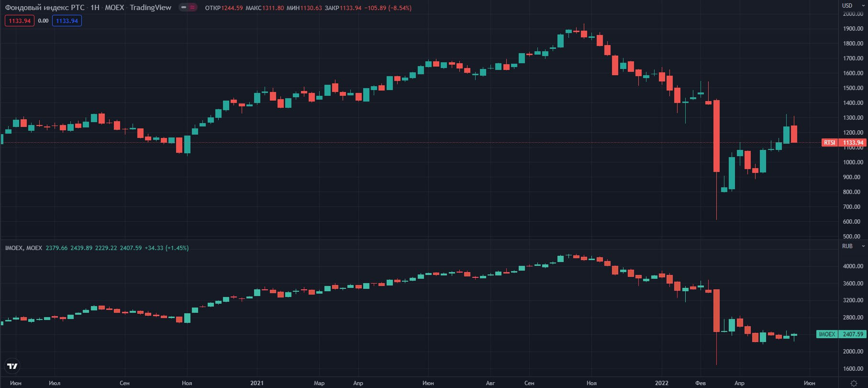Click the ЗАКР 1133.94 close value
The image size is (868, 388).
coord(343,8)
